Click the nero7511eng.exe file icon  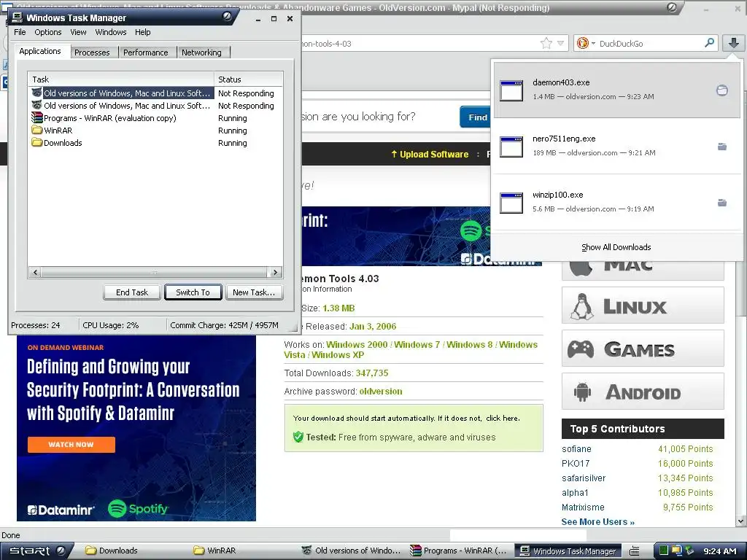pos(511,147)
